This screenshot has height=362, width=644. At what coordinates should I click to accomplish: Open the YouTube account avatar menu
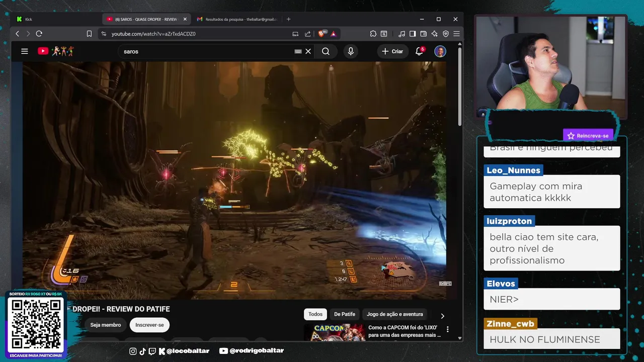[x=440, y=51]
